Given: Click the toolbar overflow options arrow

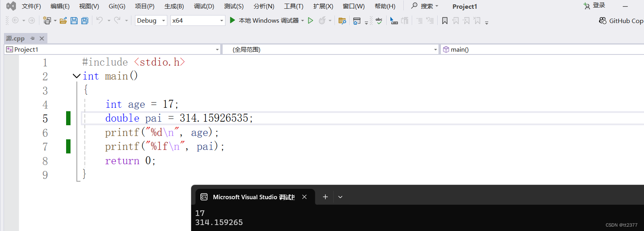Looking at the screenshot, I should point(487,23).
